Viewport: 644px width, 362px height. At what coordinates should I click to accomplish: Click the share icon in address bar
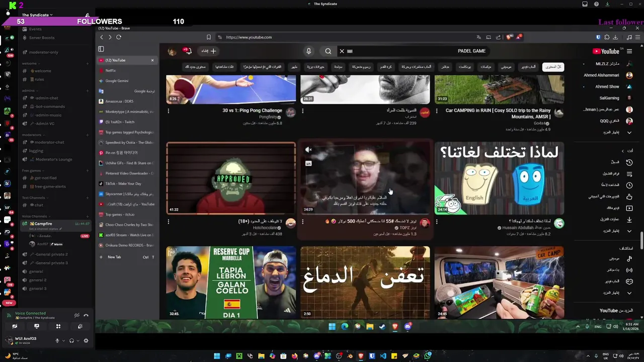498,37
